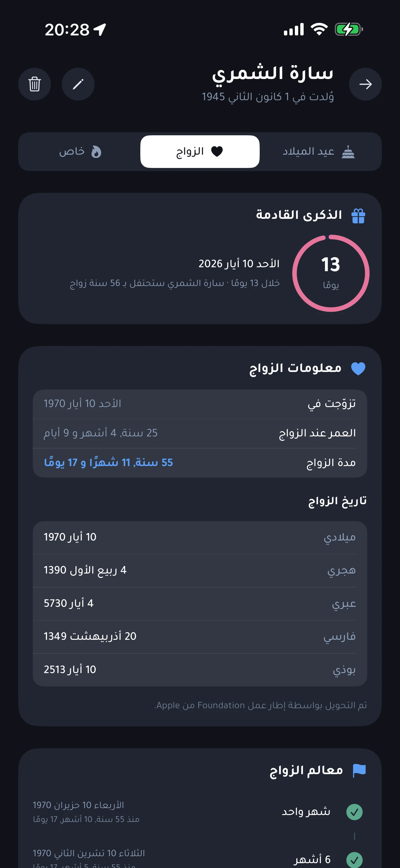Open the خاص tab
This screenshot has height=868, width=400.
coord(80,152)
